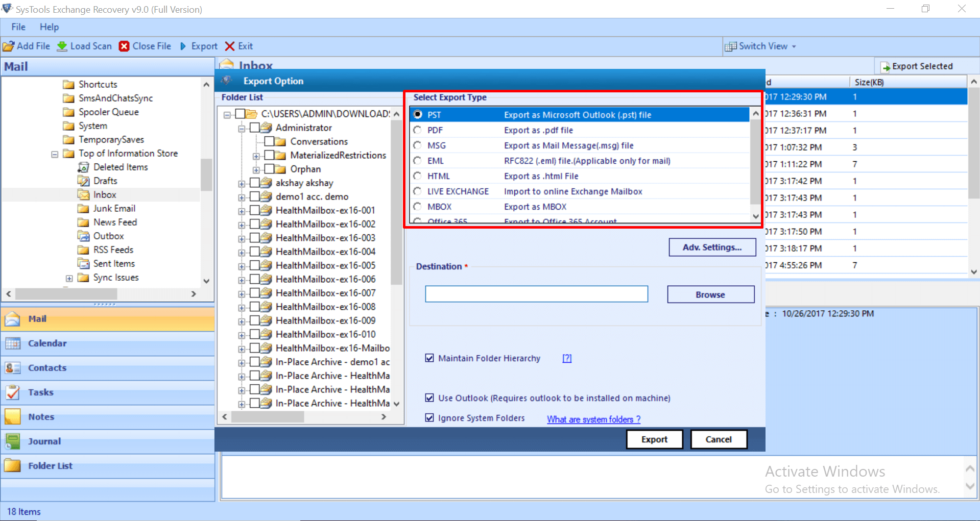
Task: Click the red Close File icon
Action: (x=124, y=46)
